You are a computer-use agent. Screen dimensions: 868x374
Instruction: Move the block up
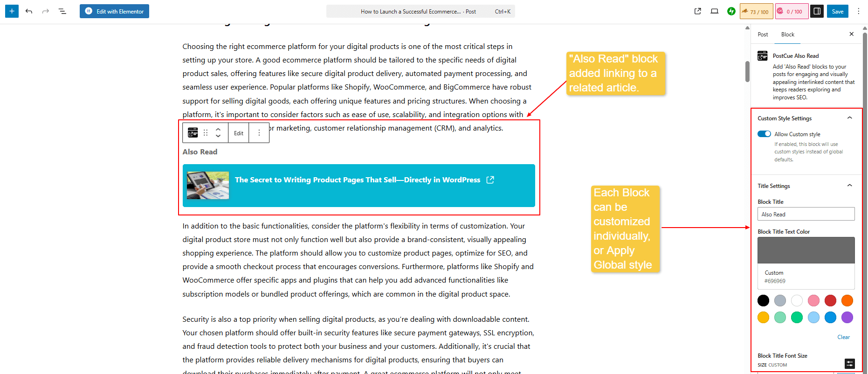coord(218,130)
